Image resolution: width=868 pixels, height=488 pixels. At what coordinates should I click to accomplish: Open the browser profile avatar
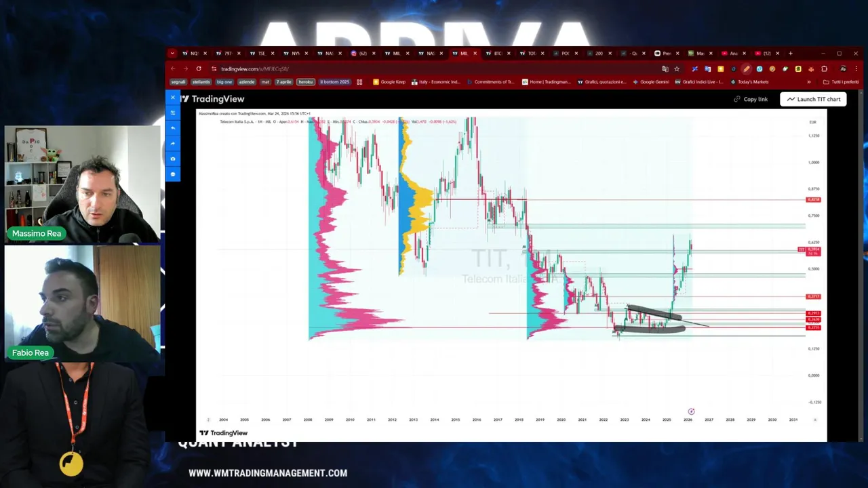[x=843, y=68]
